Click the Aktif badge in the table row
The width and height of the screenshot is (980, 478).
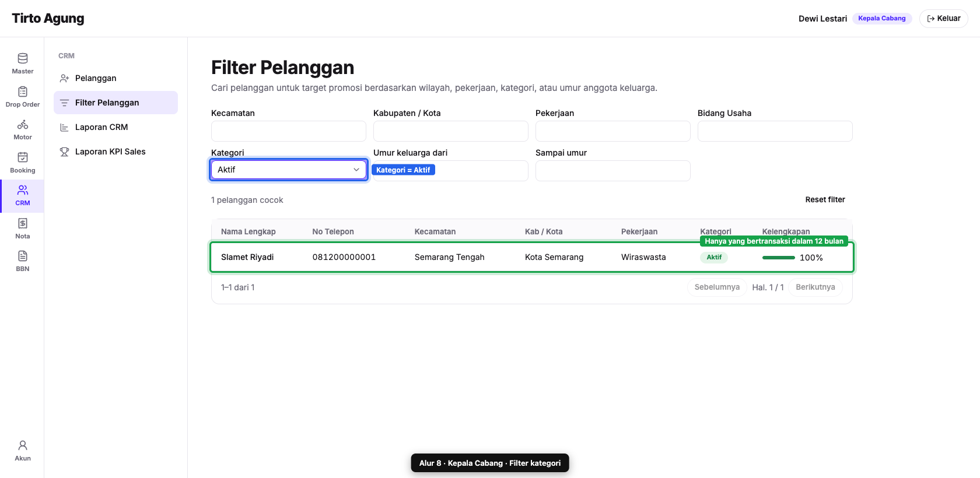714,257
